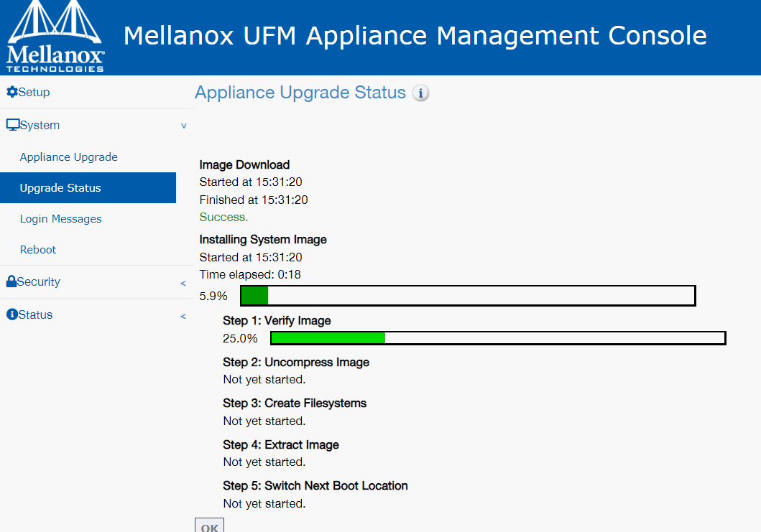Click the Status info circle icon
The height and width of the screenshot is (532, 761).
click(x=12, y=314)
